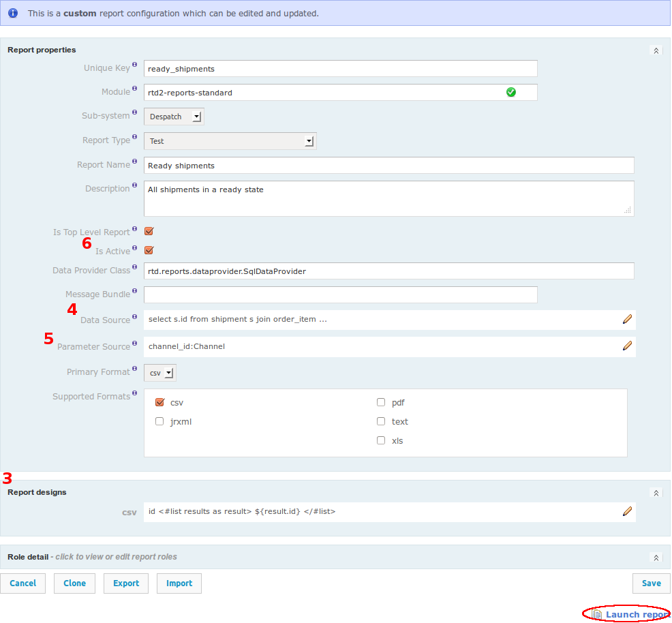This screenshot has height=623, width=672.
Task: Click pencil icon beside csv report design
Action: 627,511
